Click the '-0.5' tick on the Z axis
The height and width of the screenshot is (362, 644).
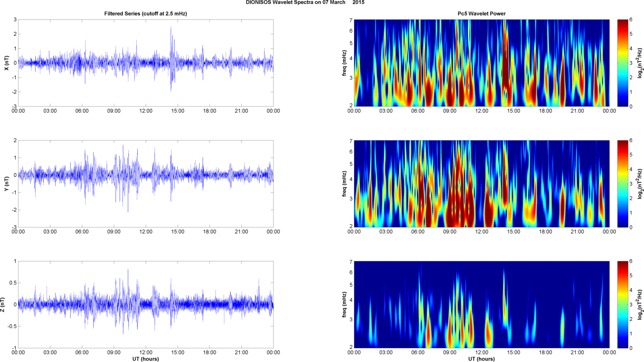click(13, 326)
